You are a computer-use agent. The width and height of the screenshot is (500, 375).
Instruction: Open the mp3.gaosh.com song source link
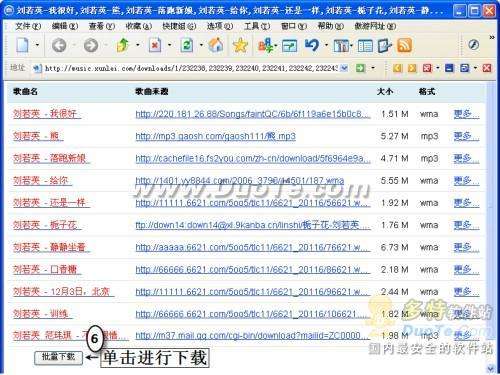(x=215, y=136)
